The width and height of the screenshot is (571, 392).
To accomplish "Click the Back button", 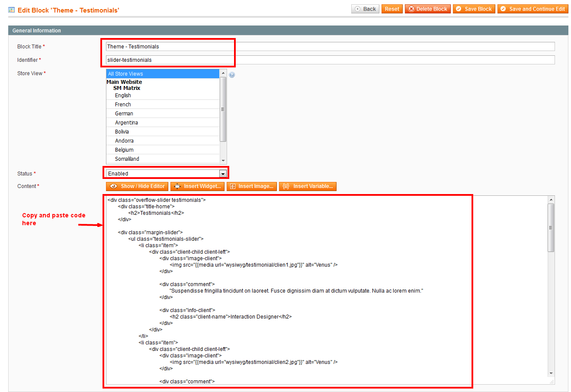I will pyautogui.click(x=365, y=9).
